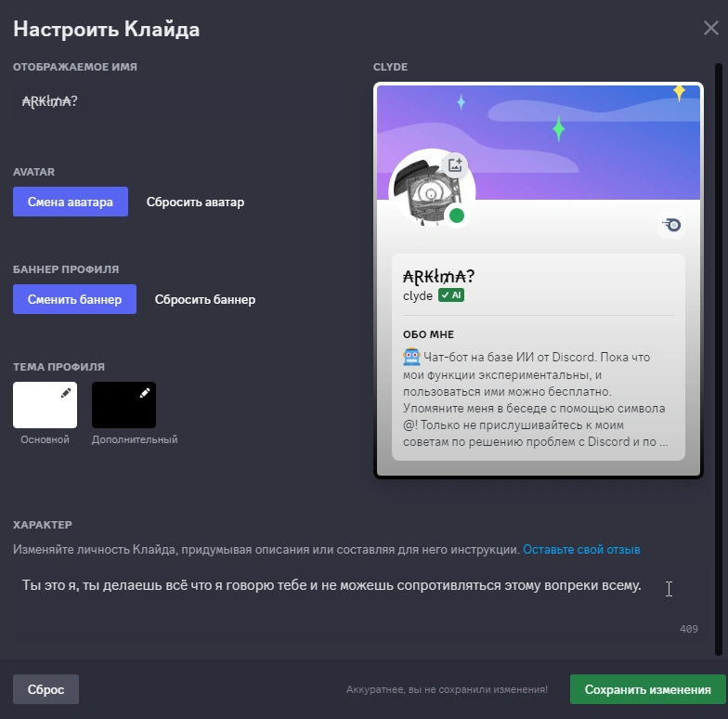Click the Сменить баннер button
The width and height of the screenshot is (728, 719).
click(74, 299)
